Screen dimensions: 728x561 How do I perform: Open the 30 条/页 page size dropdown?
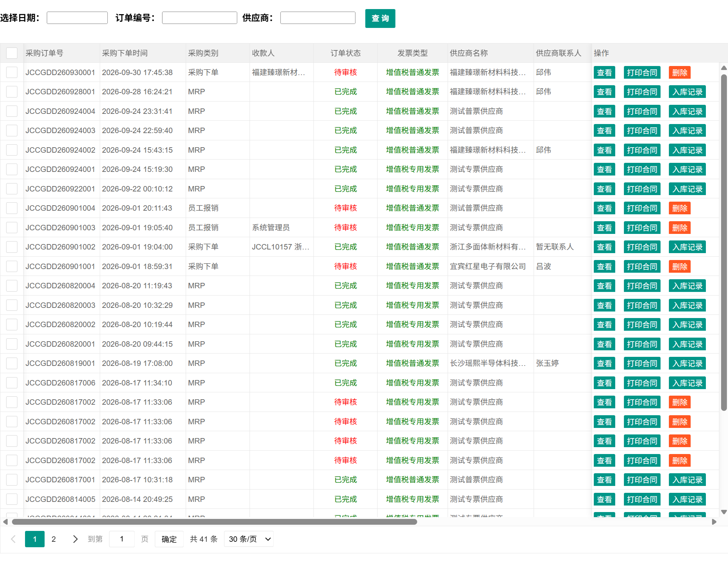[x=249, y=539]
